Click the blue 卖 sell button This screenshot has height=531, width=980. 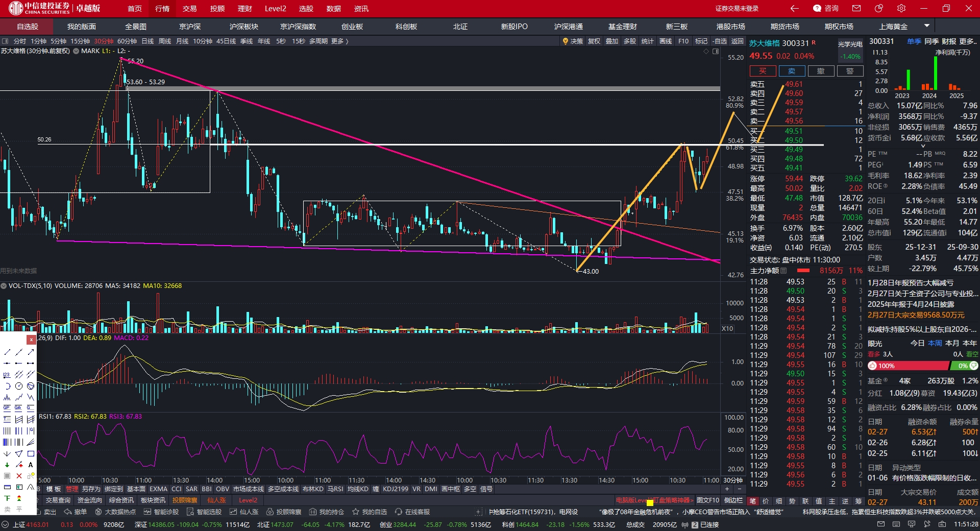click(792, 71)
